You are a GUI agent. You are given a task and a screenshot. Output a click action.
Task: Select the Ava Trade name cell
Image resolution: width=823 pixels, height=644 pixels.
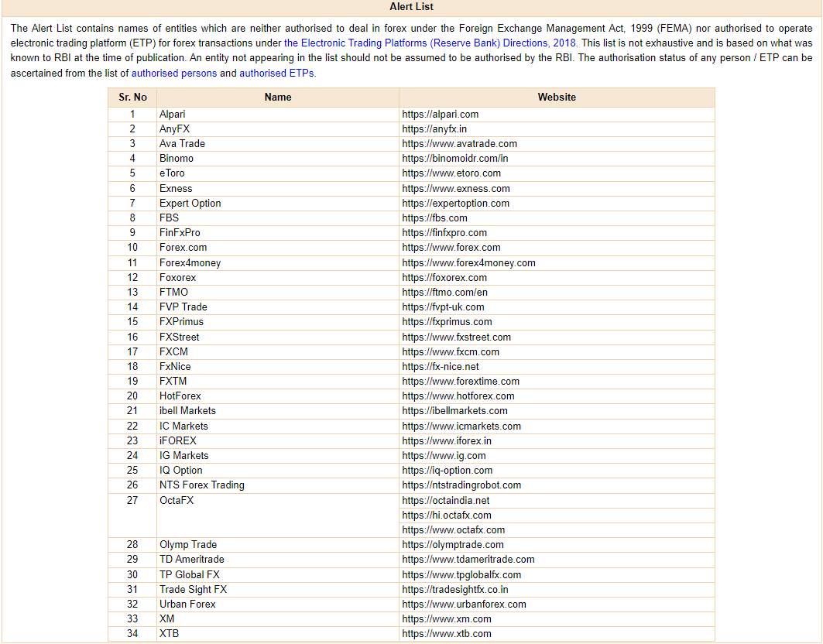278,144
